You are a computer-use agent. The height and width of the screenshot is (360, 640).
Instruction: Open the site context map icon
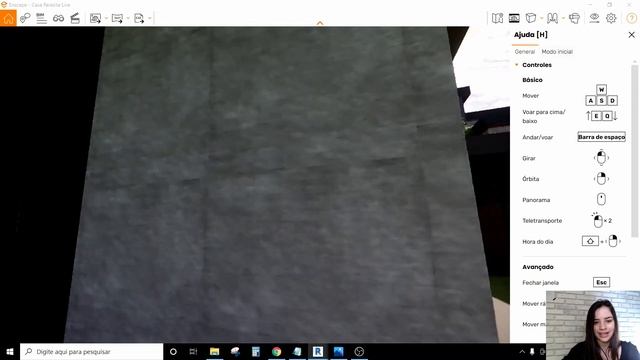click(x=498, y=18)
